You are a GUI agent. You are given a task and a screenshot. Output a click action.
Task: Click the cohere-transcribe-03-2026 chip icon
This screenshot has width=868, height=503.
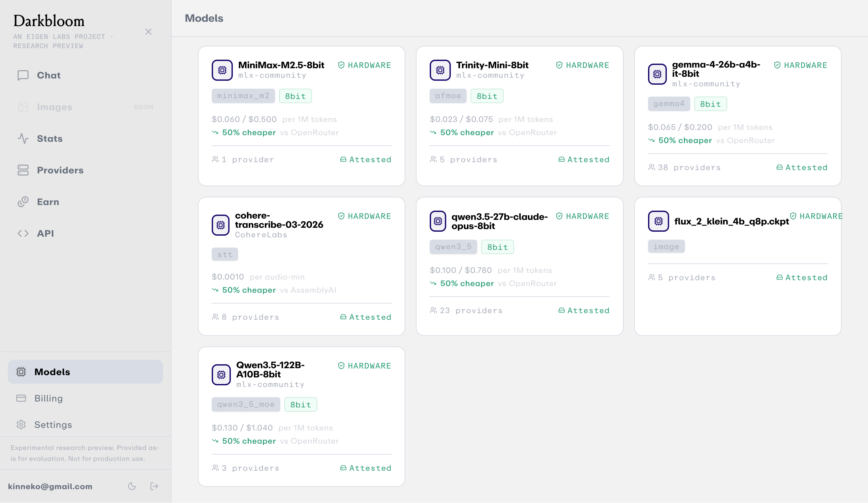pos(220,225)
